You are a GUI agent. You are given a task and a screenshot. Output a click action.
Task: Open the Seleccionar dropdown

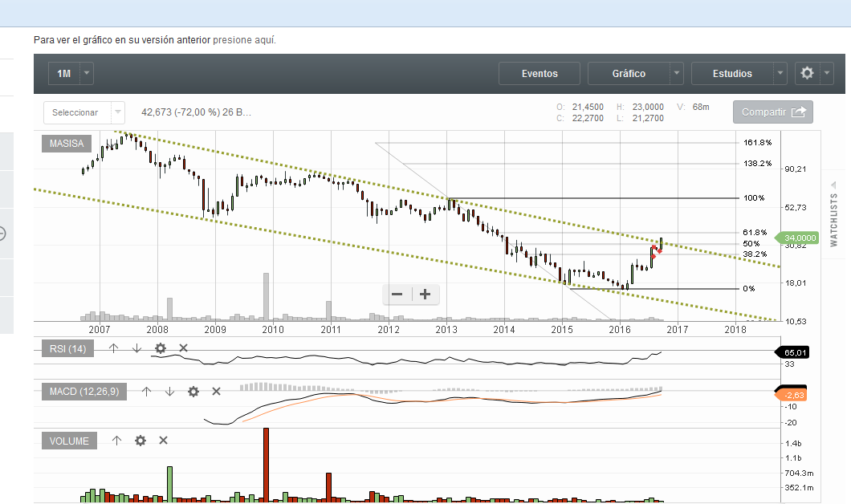tap(84, 112)
